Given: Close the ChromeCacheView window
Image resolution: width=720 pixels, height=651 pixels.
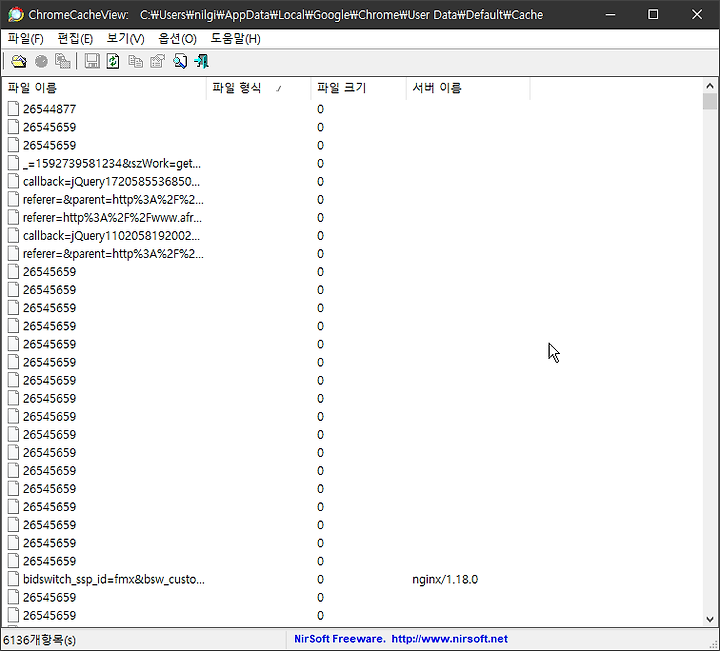Looking at the screenshot, I should [x=697, y=15].
